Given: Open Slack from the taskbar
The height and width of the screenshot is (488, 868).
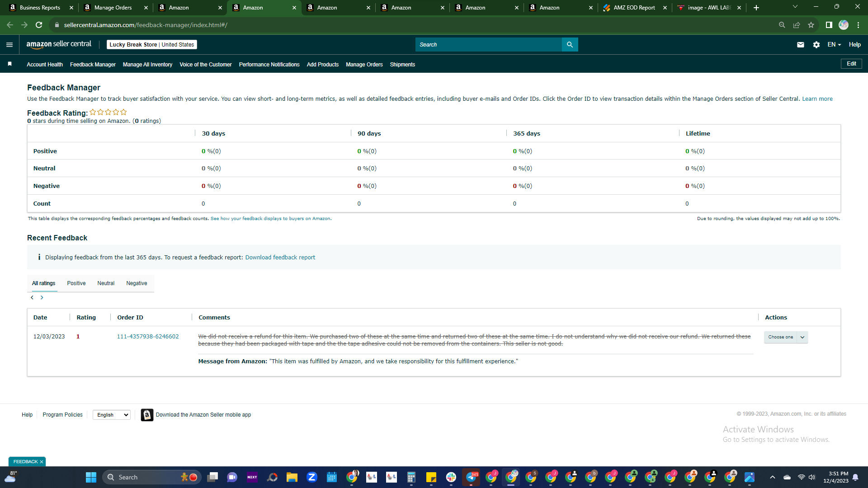Looking at the screenshot, I should (451, 477).
